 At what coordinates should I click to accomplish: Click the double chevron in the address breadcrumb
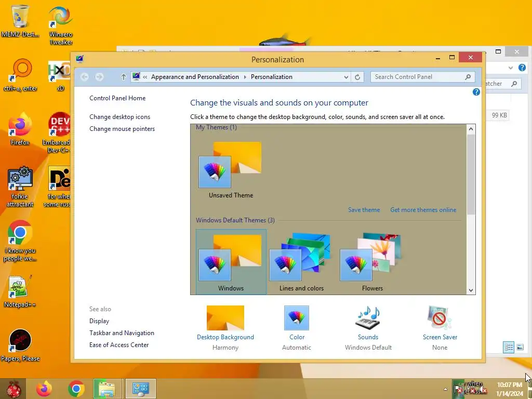[x=145, y=77]
